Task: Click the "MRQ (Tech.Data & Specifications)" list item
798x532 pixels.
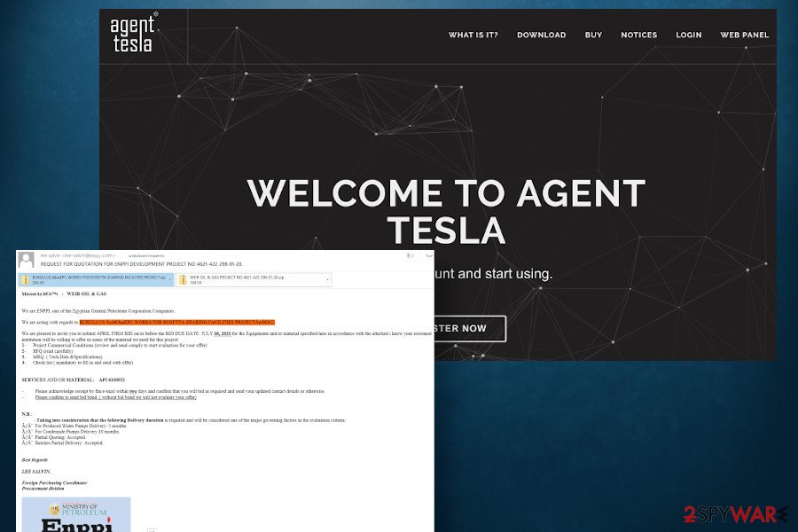Action: tap(61, 356)
